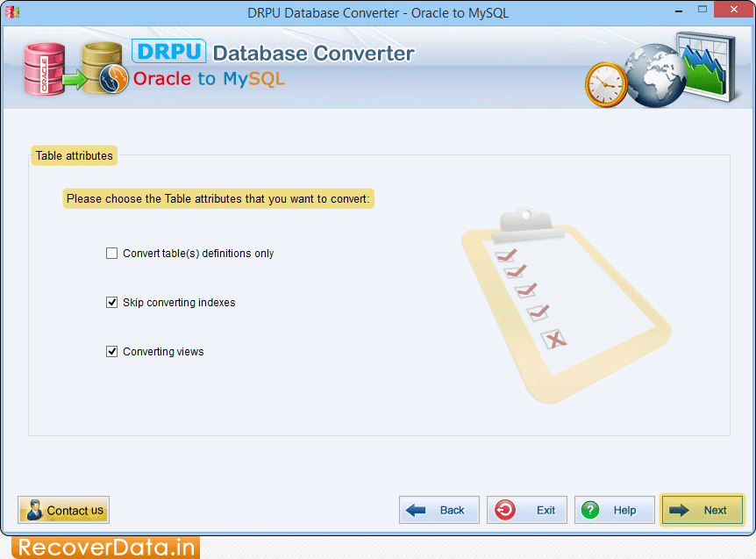The image size is (756, 559).
Task: Click the clock icon in header
Action: (606, 84)
